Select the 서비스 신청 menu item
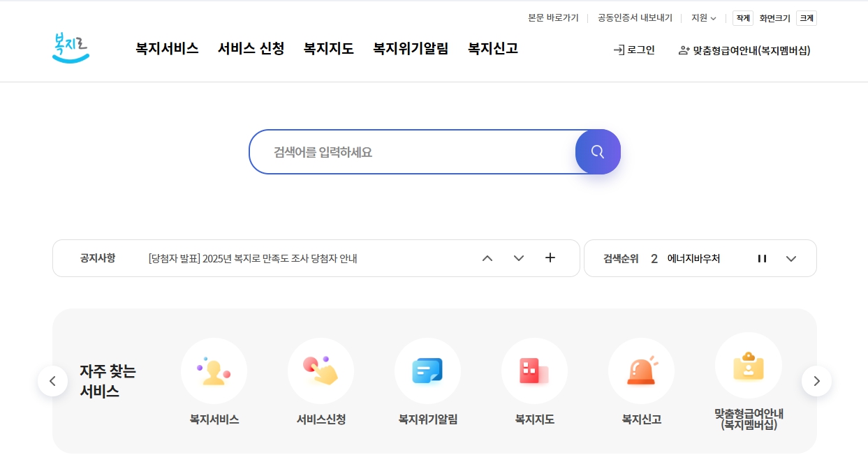The width and height of the screenshot is (868, 462). [251, 49]
